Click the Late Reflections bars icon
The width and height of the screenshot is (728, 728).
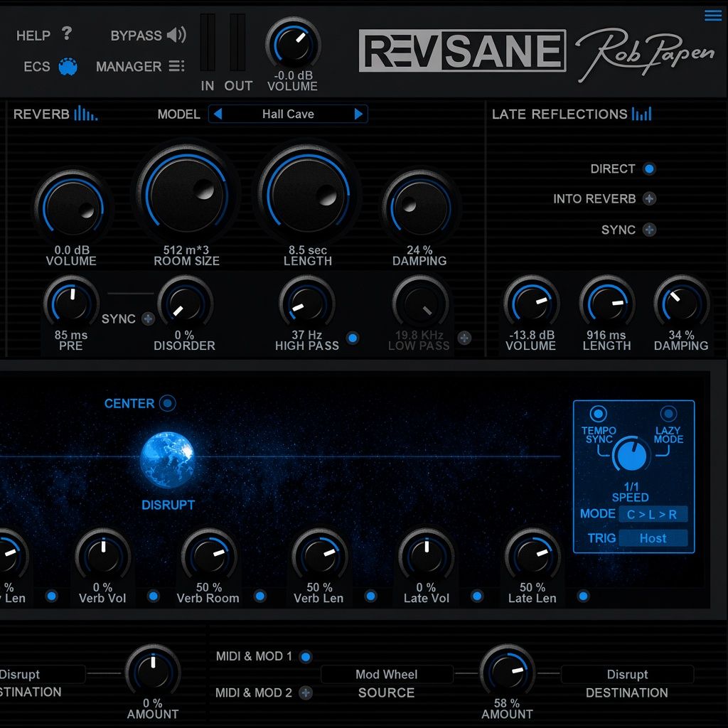pyautogui.click(x=642, y=113)
